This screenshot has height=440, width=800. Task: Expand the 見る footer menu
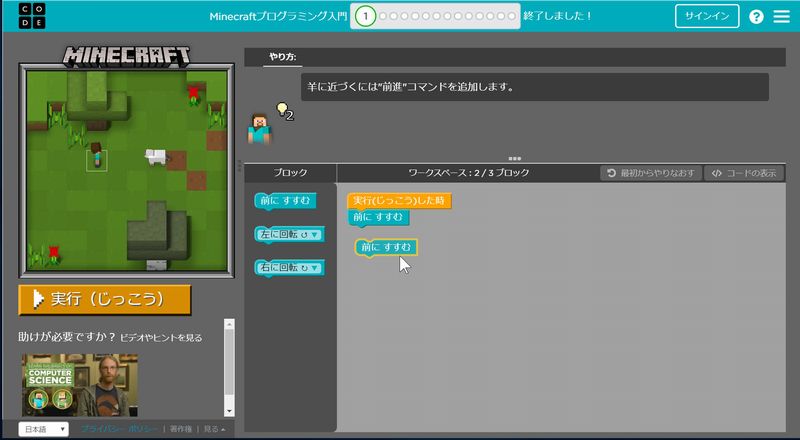tap(214, 429)
